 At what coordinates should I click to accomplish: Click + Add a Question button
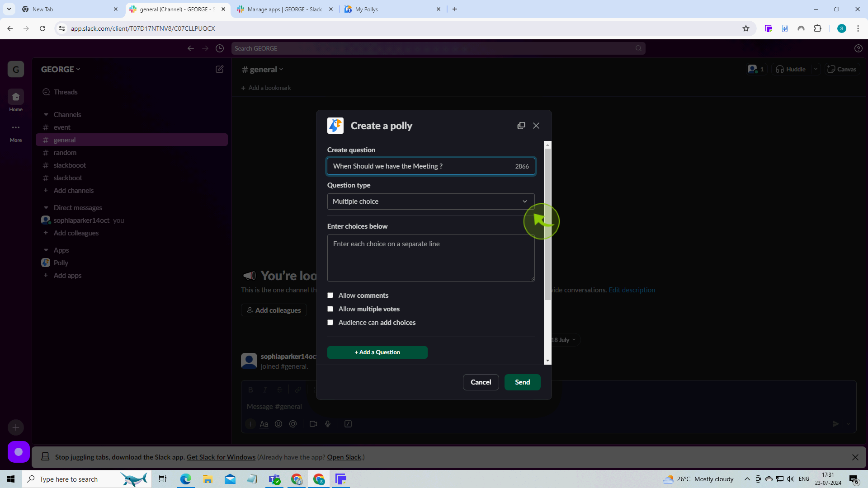(377, 352)
